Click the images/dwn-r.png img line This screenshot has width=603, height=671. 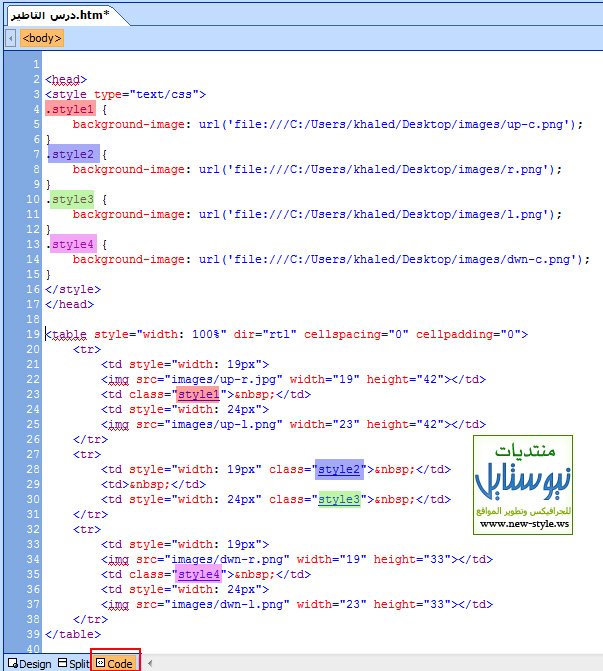point(297,559)
